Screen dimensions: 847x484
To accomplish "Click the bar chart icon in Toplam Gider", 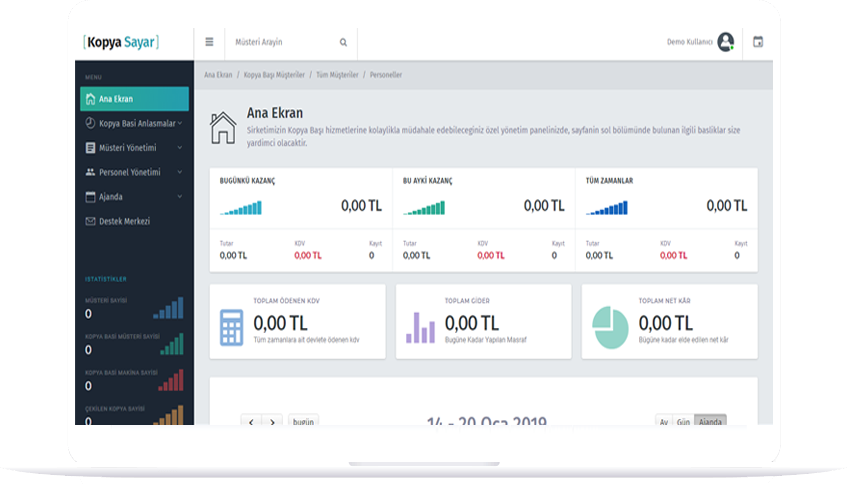I will point(420,326).
